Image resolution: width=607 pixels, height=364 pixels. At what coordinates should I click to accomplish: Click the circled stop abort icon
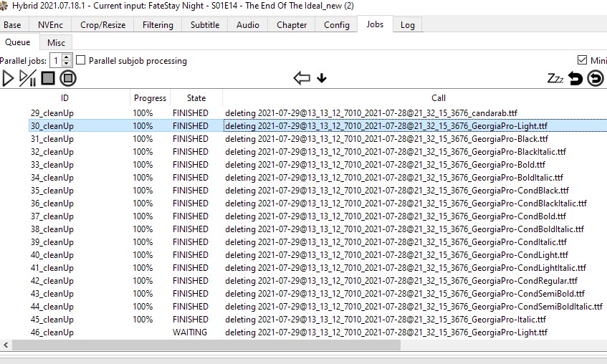(68, 78)
